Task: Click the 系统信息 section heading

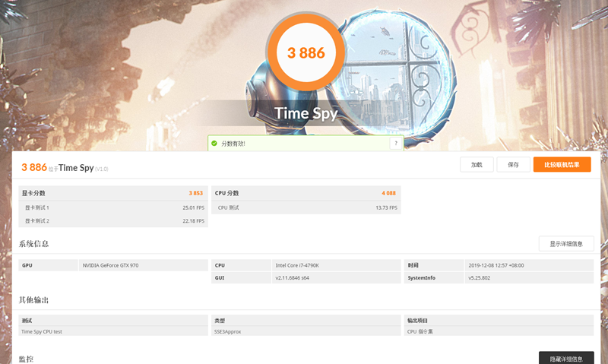Action: [33, 244]
